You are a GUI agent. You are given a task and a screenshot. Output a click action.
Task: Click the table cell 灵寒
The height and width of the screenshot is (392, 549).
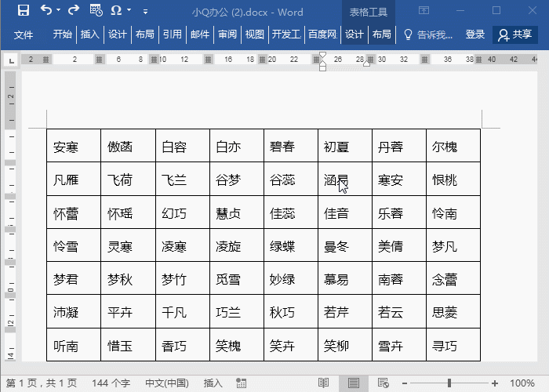coord(128,245)
